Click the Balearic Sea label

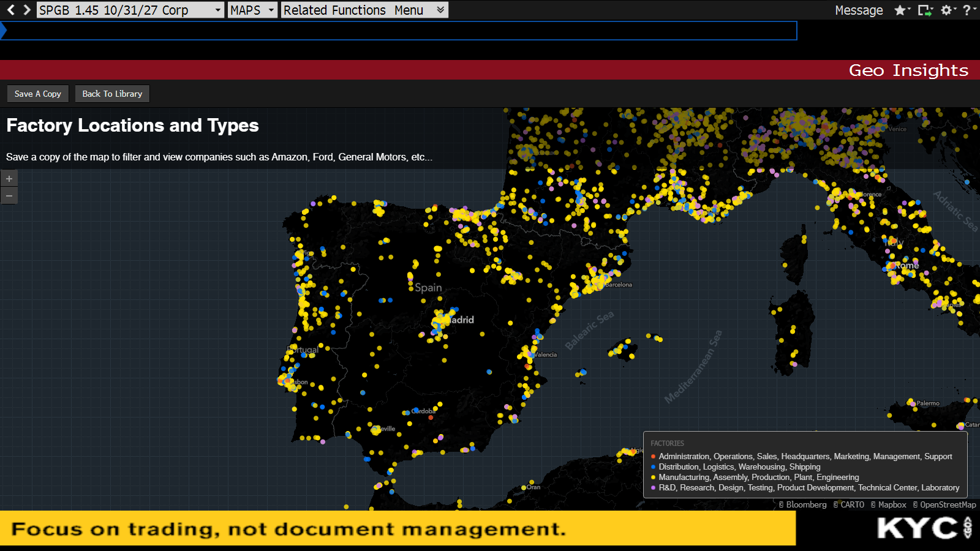589,331
